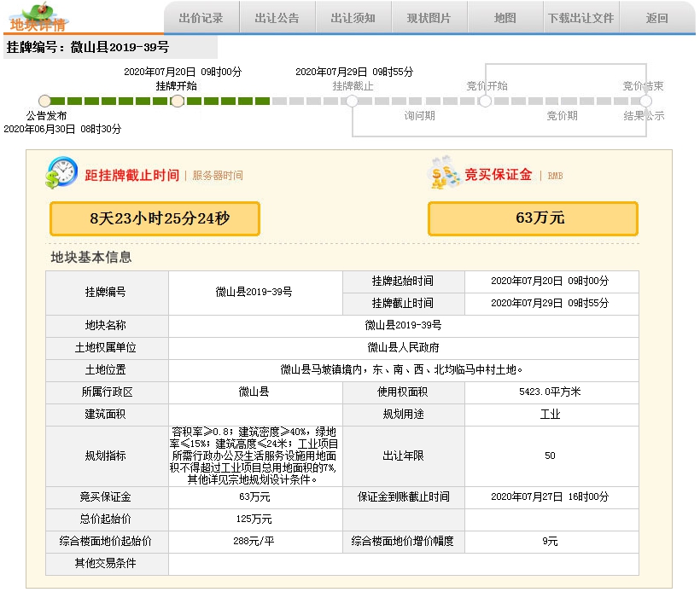Click the 微山县人民政府 cell
This screenshot has height=592, width=700.
(404, 347)
